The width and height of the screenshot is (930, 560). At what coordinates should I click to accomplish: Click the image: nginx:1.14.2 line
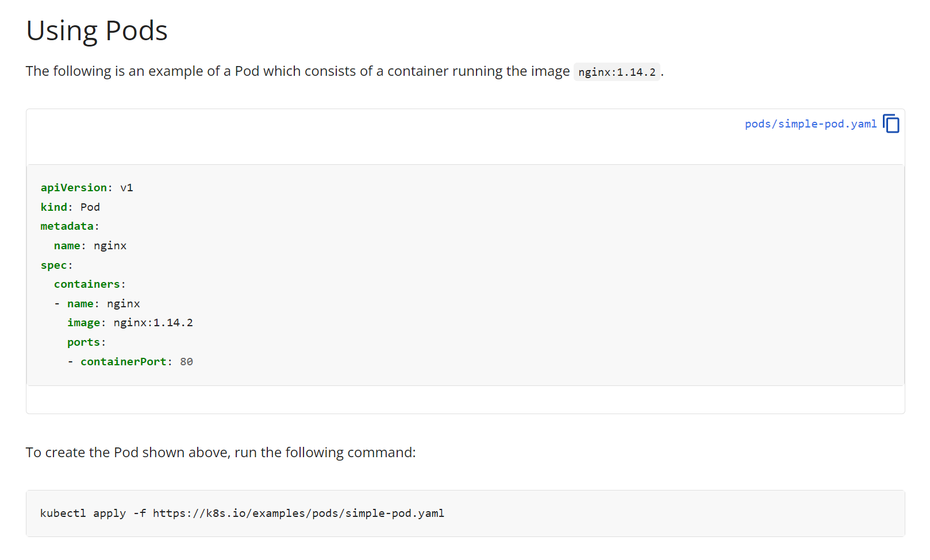click(x=130, y=323)
